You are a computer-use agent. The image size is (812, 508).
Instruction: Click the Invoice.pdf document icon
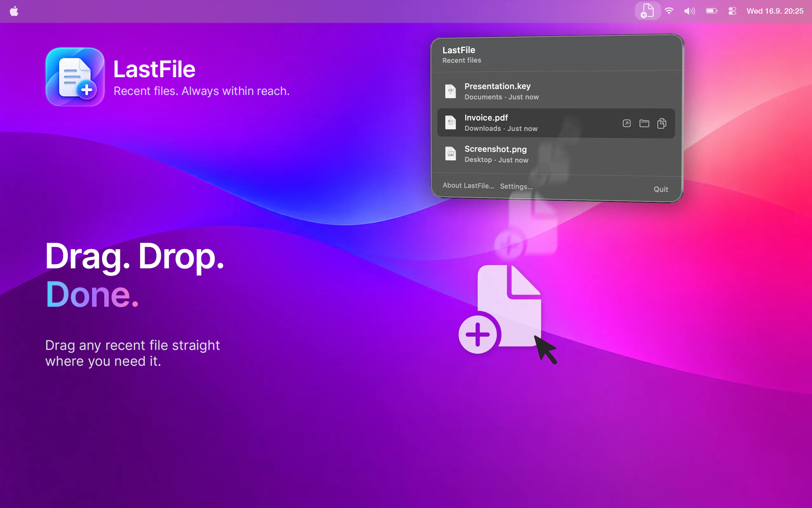coord(450,122)
